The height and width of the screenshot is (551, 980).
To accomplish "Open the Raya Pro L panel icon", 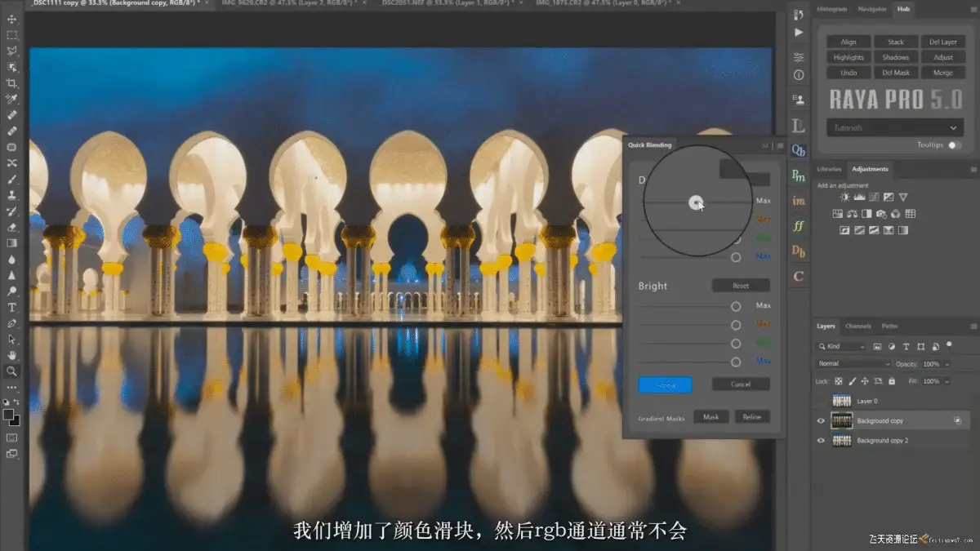I will (799, 125).
